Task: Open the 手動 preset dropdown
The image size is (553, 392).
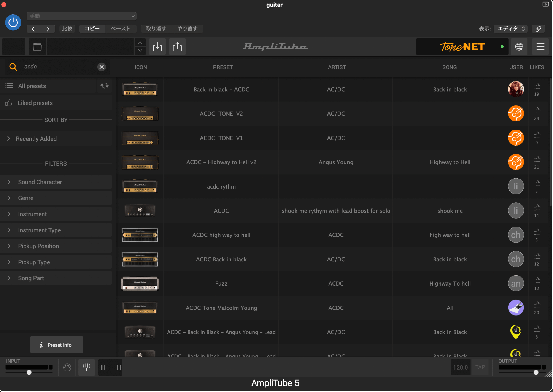Action: pos(82,16)
